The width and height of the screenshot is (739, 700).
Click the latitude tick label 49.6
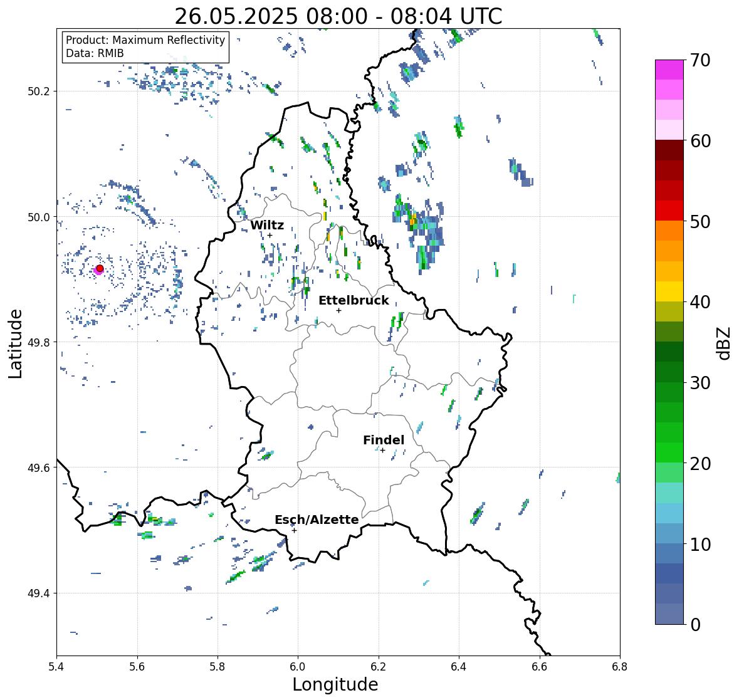[x=39, y=468]
